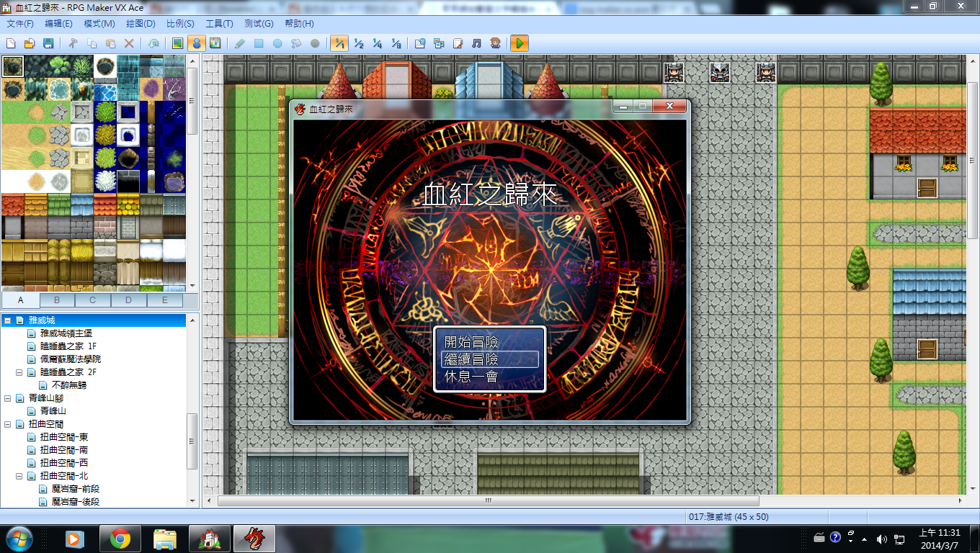Click the Windows Start button

coord(18,538)
